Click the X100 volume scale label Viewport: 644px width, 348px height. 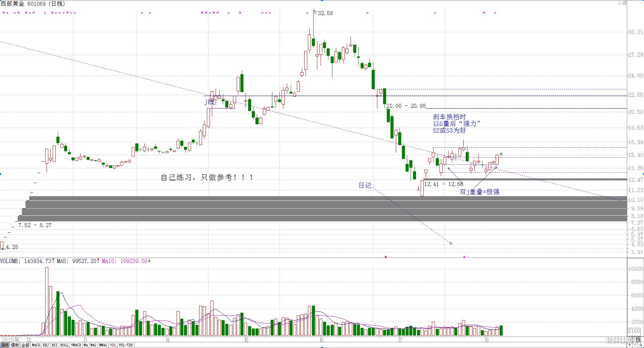(634, 331)
